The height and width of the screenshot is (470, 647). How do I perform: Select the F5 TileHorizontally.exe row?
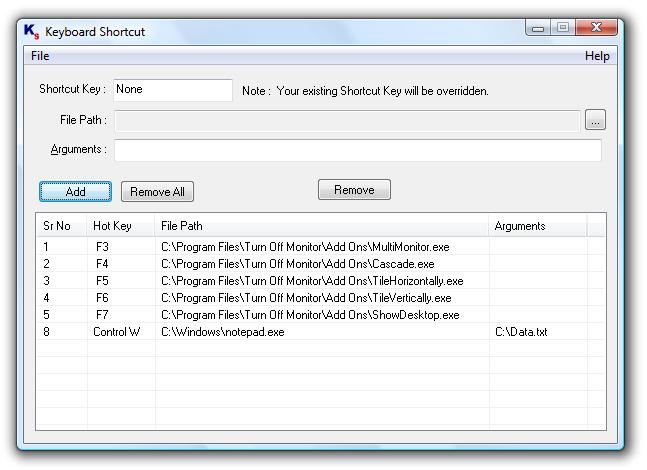321,281
